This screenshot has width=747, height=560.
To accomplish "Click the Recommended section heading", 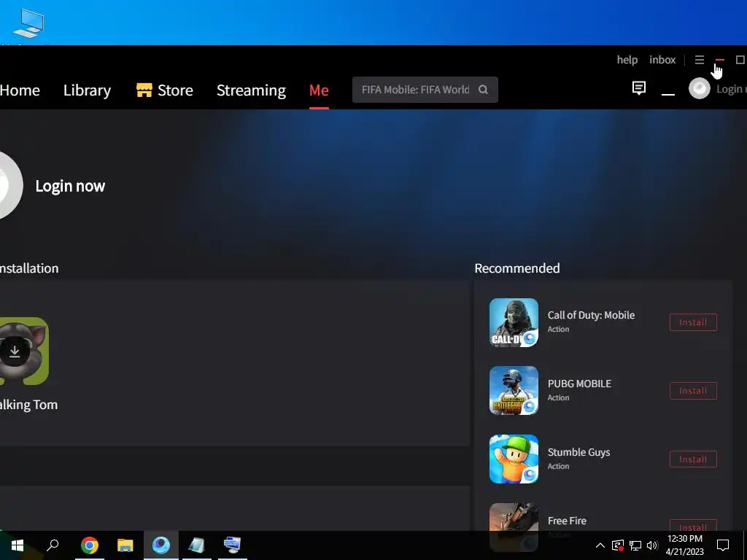I will (x=517, y=268).
